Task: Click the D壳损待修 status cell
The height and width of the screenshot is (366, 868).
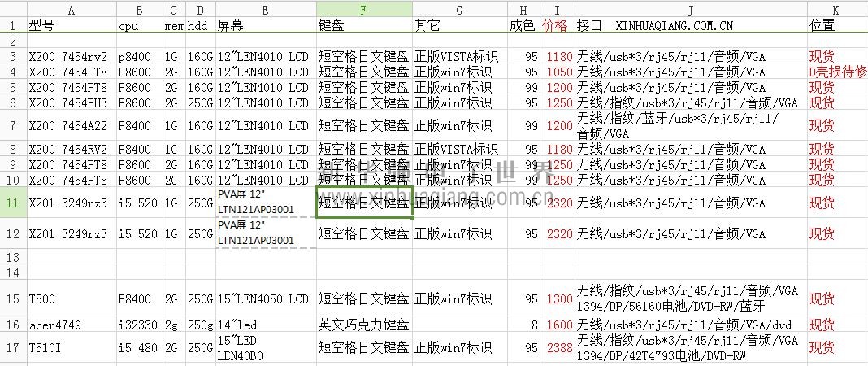Action: pos(837,72)
